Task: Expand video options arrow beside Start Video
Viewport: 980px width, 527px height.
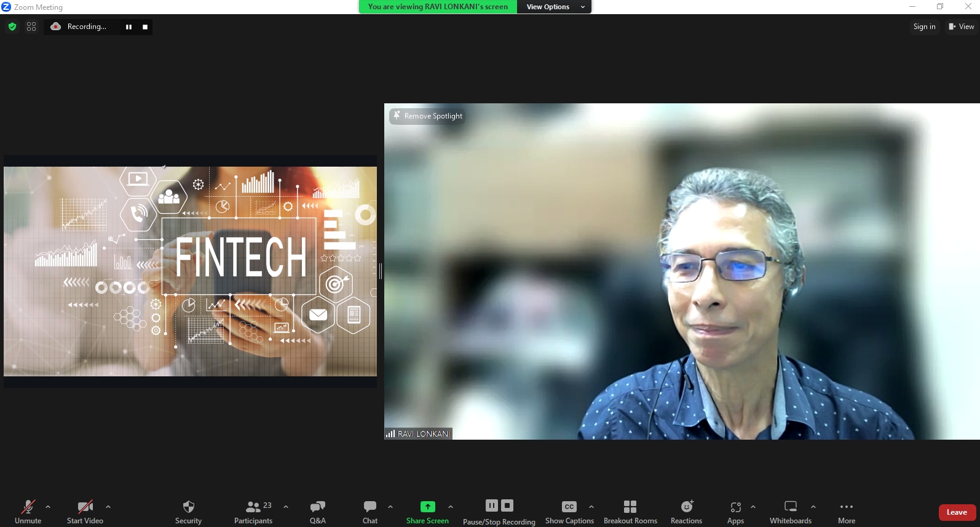Action: (108, 507)
